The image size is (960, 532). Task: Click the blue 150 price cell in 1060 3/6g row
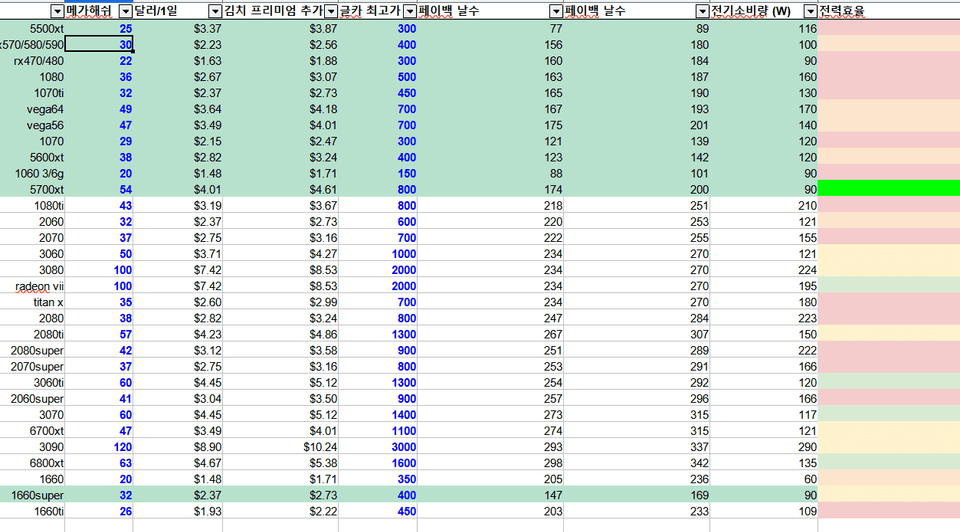point(378,173)
